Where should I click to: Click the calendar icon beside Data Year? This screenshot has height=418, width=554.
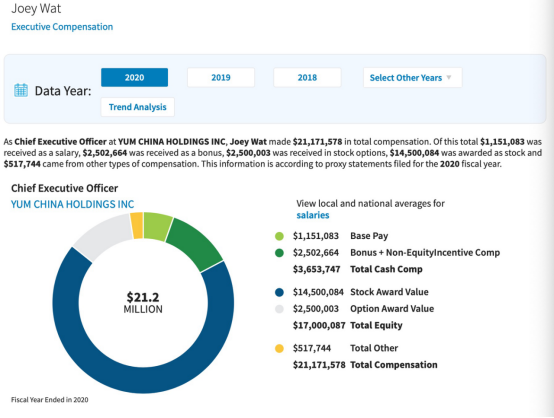21,90
